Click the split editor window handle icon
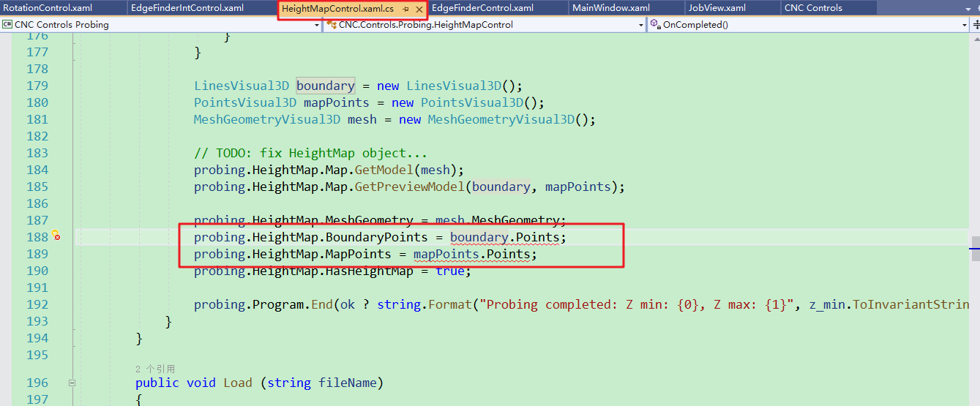Viewport: 980px width, 406px height. coord(975,24)
